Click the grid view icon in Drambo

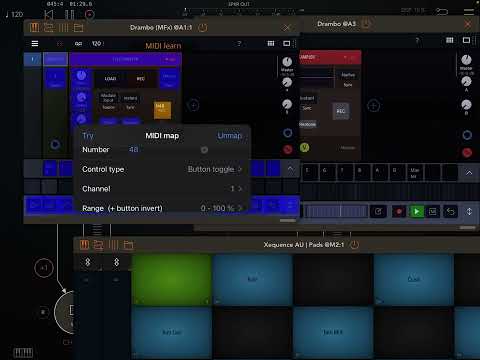click(271, 44)
